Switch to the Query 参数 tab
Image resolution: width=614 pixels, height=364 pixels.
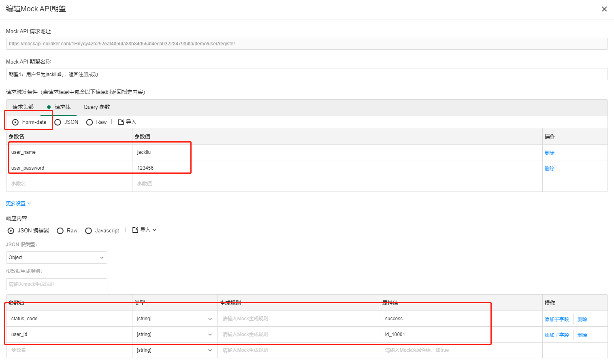click(x=97, y=107)
